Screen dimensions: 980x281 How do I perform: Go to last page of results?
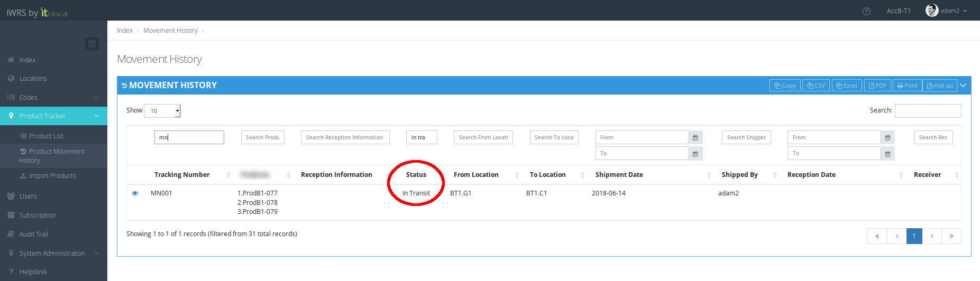pos(951,236)
